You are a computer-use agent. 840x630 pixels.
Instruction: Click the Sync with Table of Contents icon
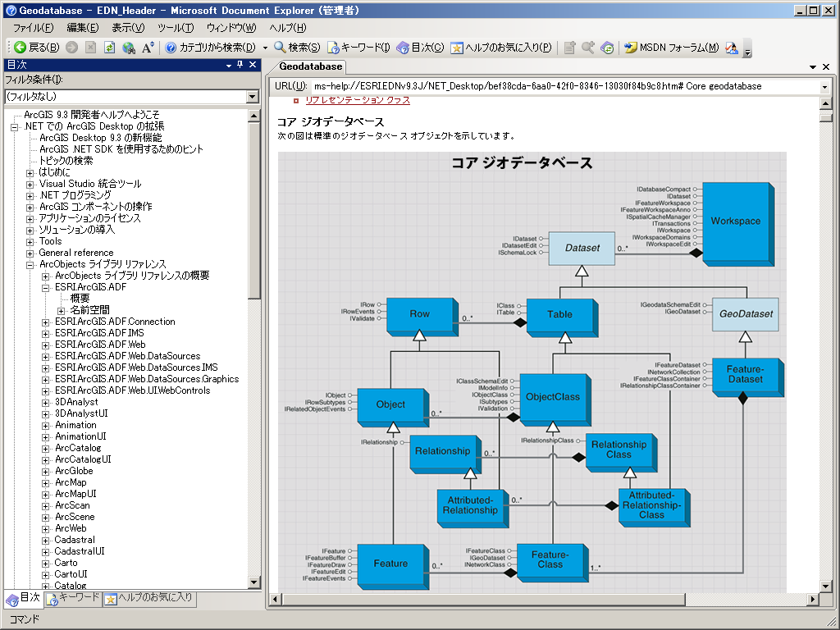pos(607,48)
